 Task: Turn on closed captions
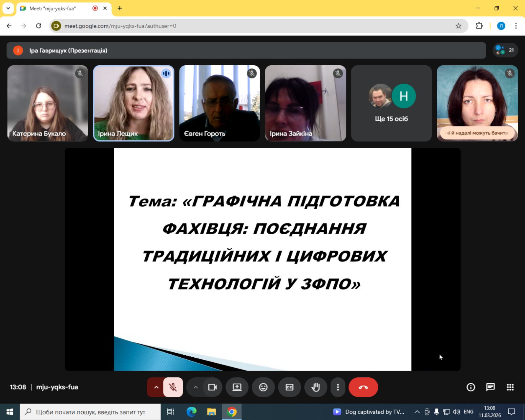[289, 387]
